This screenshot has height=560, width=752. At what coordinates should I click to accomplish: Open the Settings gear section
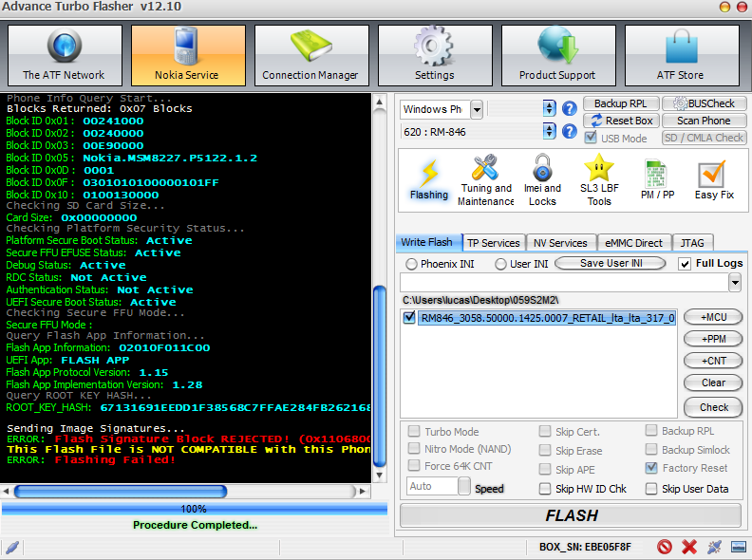coord(435,55)
